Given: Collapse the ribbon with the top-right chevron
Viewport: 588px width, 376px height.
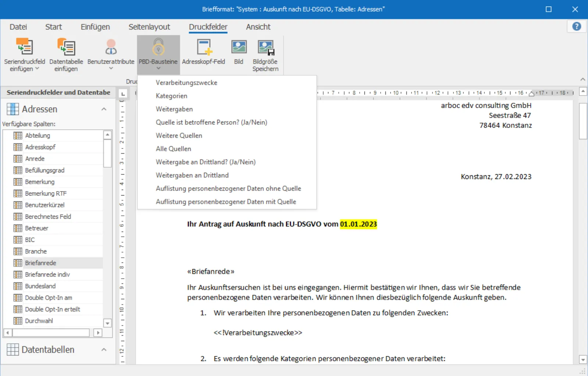Looking at the screenshot, I should coord(582,79).
